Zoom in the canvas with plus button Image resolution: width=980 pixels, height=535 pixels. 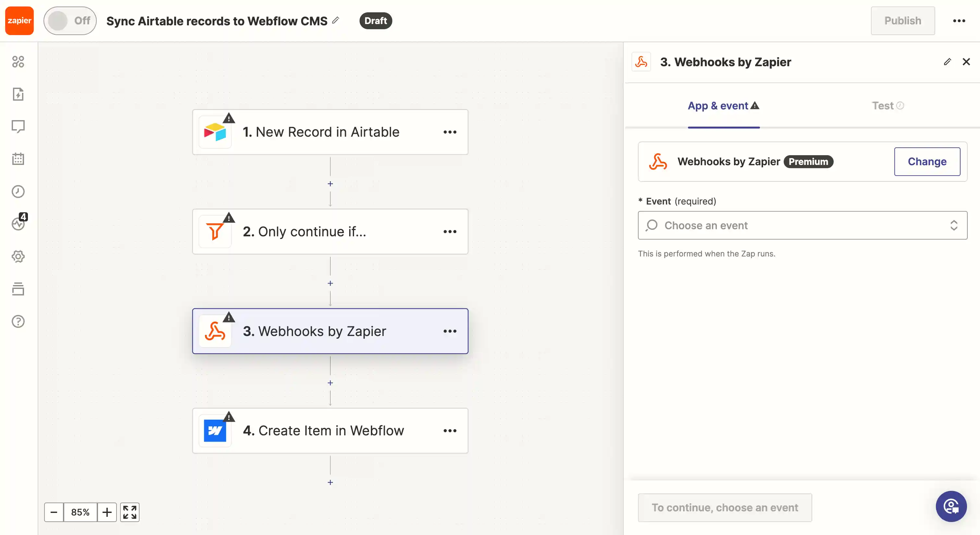click(x=107, y=512)
